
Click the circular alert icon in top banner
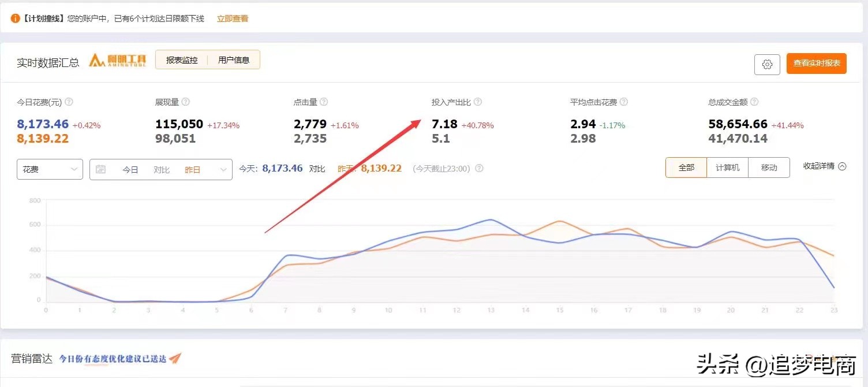coord(15,18)
